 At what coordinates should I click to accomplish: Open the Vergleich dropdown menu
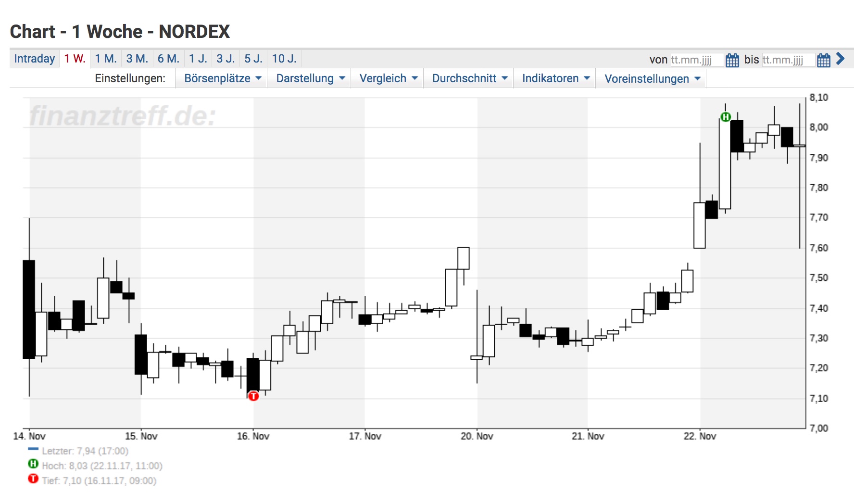click(389, 78)
